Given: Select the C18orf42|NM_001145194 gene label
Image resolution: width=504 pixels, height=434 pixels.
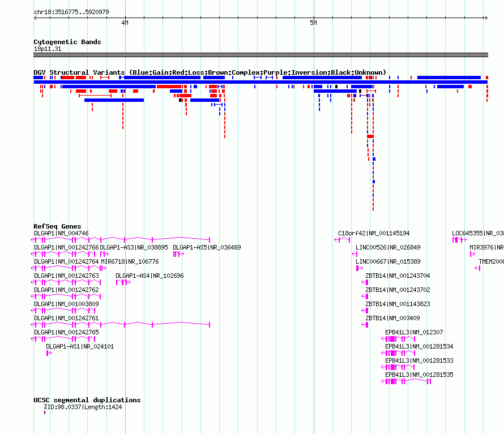Looking at the screenshot, I should [374, 233].
